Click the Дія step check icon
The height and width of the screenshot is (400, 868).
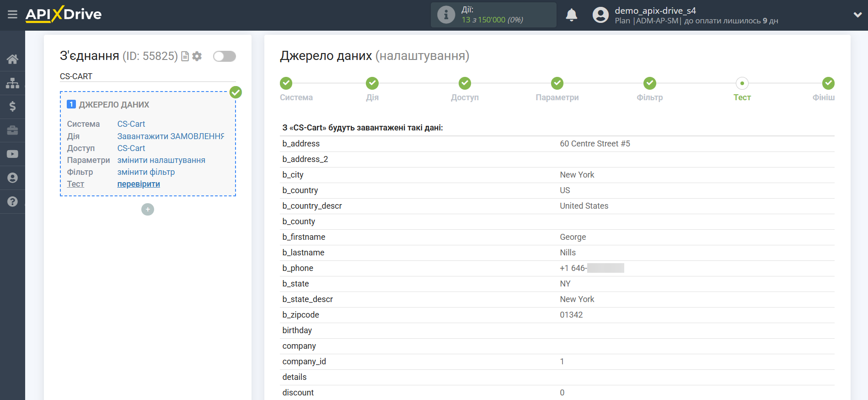pos(372,83)
